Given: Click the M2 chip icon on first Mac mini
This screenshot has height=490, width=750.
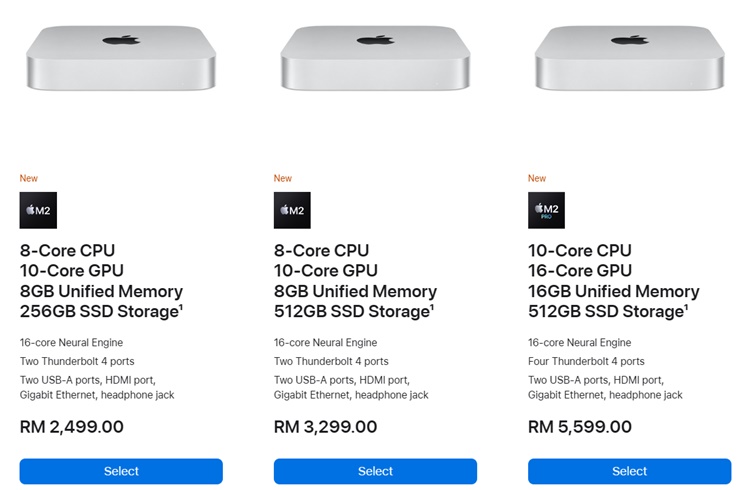Looking at the screenshot, I should coord(38,210).
